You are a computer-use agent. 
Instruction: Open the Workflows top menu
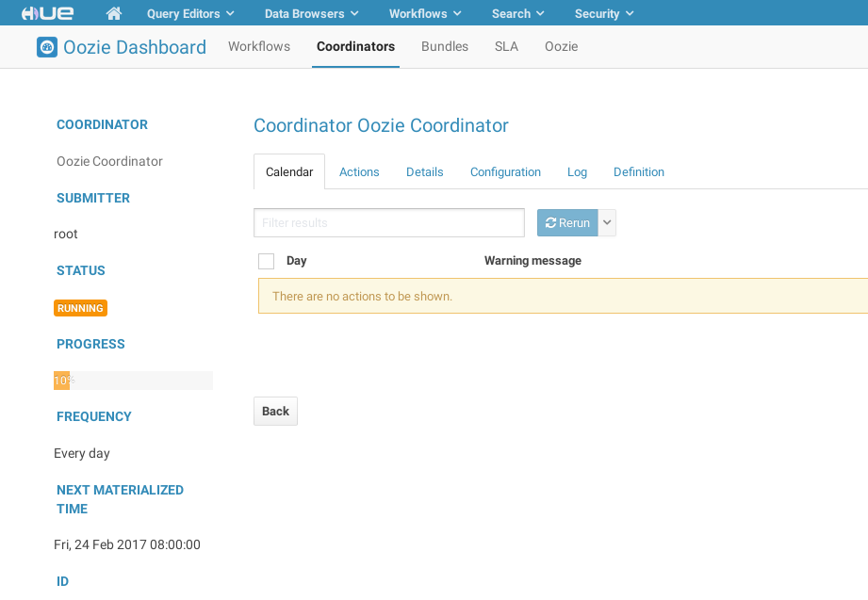coord(425,13)
